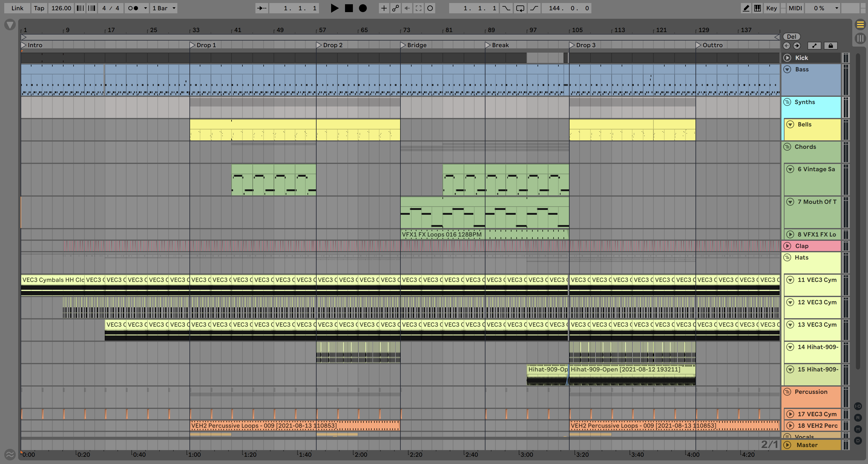Image resolution: width=868 pixels, height=464 pixels.
Task: Click phase nudge up bars icon
Action: point(92,8)
